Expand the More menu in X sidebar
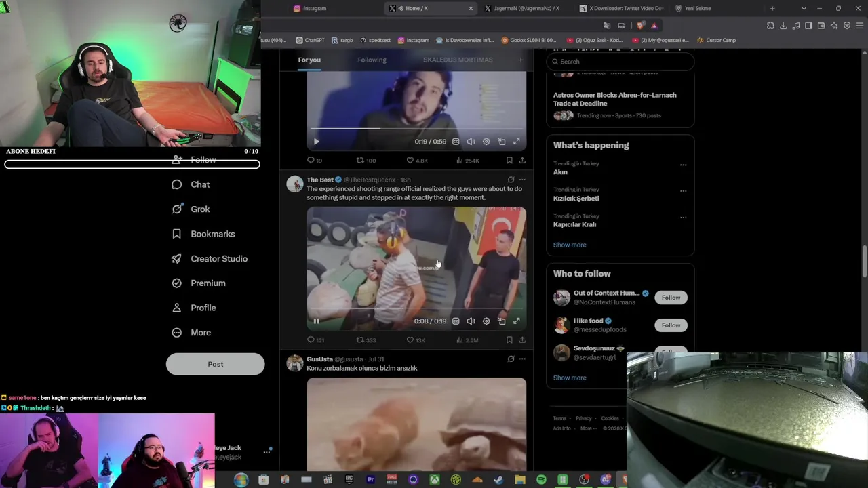868x488 pixels. click(191, 333)
